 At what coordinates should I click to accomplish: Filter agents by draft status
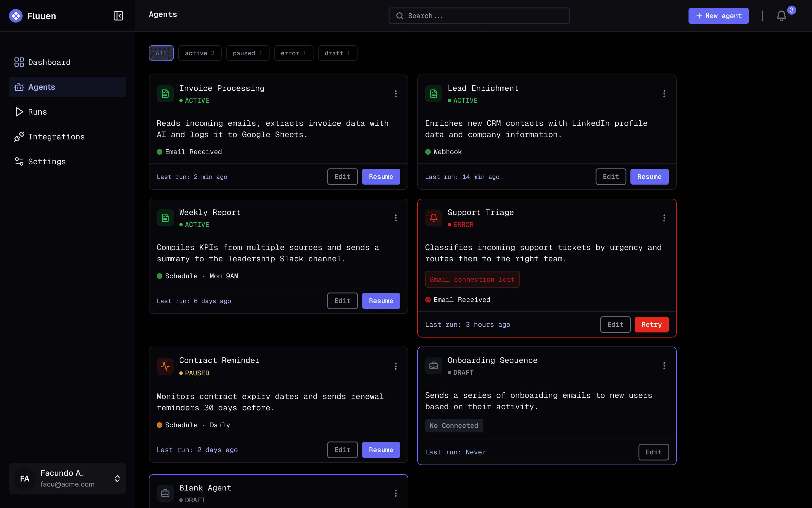click(x=337, y=53)
